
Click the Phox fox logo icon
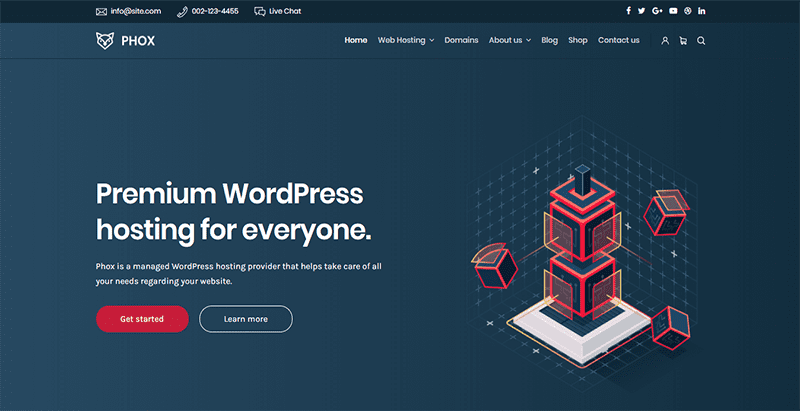pos(105,41)
